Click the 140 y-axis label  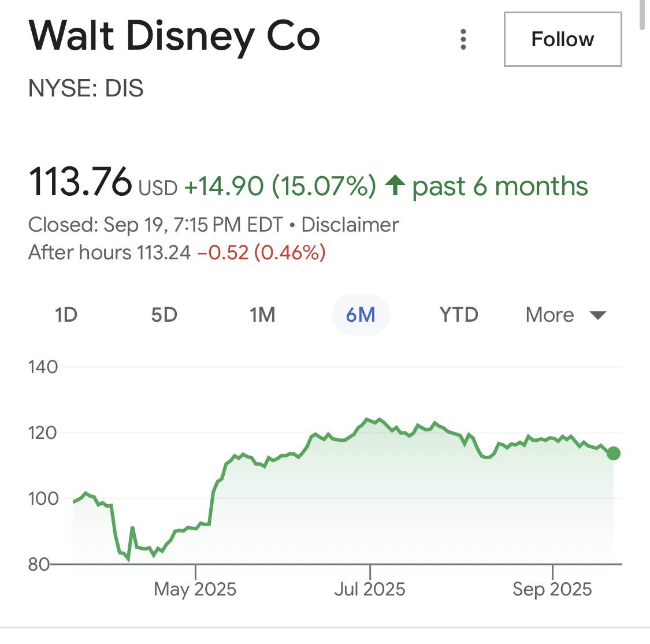pyautogui.click(x=43, y=367)
